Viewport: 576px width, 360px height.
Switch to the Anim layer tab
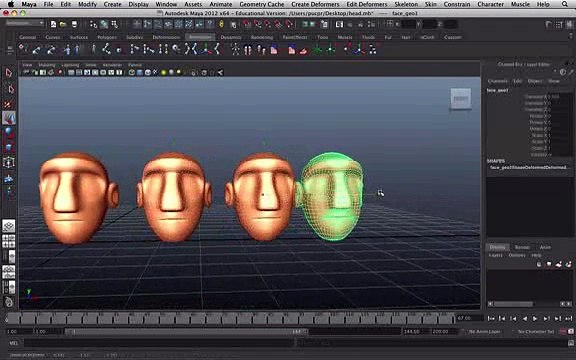coord(545,247)
